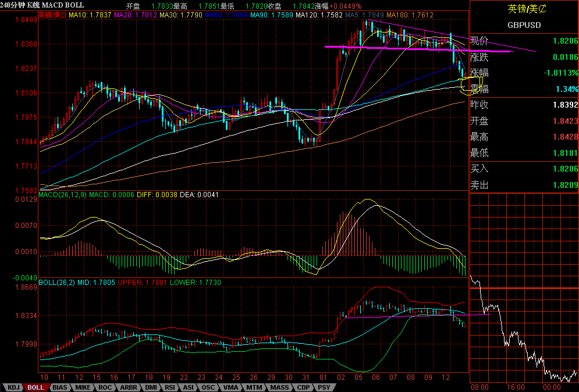The image size is (579, 392).
Task: Open the ASI indicator tab
Action: pos(189,387)
